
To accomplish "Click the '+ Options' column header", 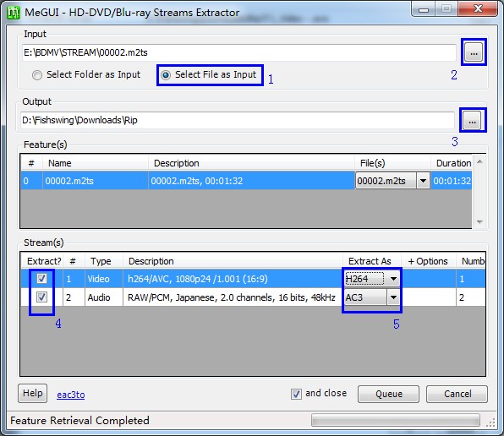I will [x=429, y=261].
